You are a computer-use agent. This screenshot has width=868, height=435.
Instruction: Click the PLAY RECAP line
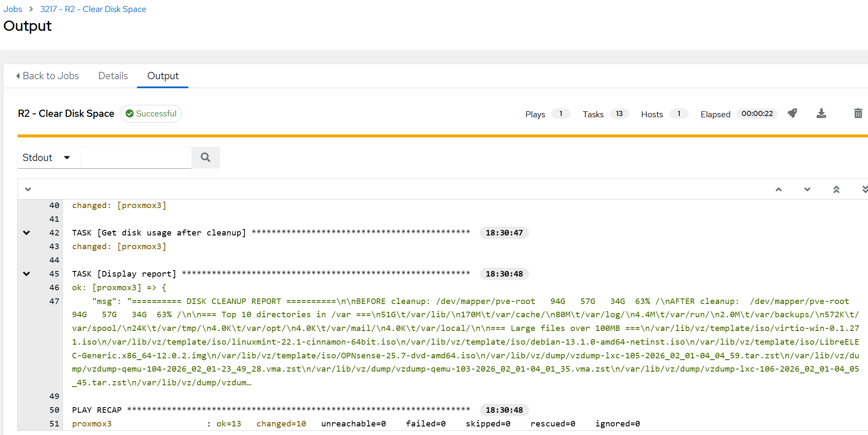click(271, 410)
